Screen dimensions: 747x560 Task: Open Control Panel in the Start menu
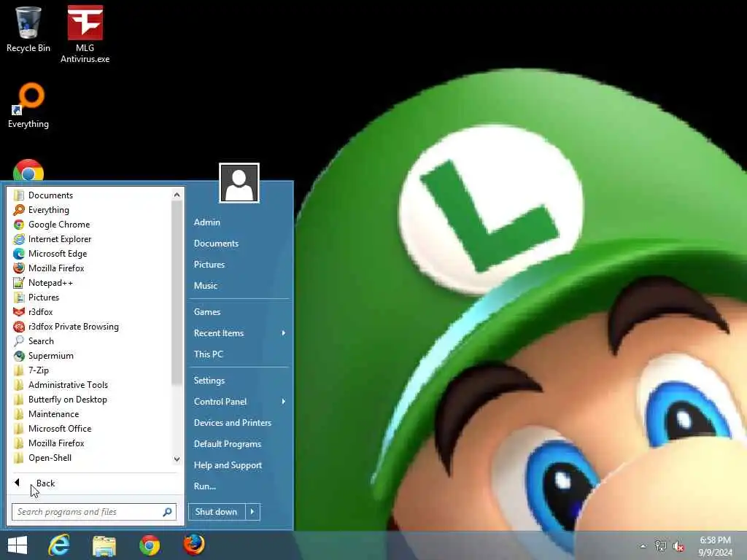[x=239, y=402]
